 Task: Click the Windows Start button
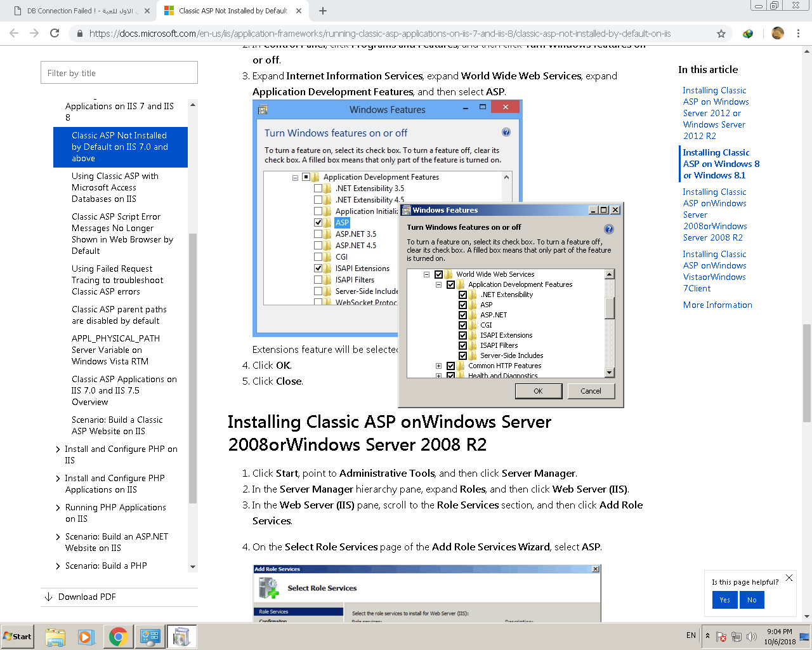[x=17, y=637]
